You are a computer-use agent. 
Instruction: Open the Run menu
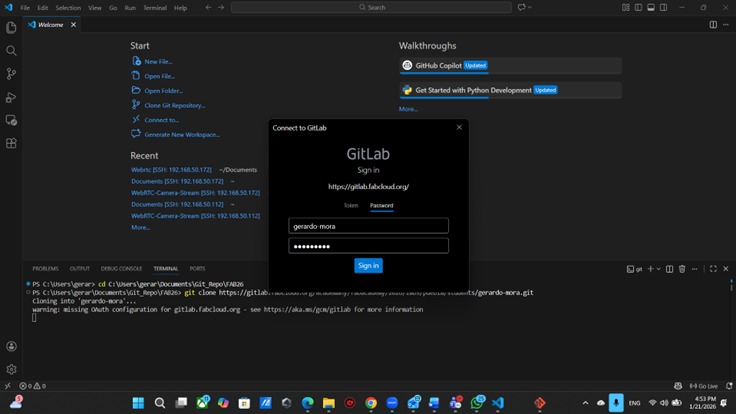[130, 8]
